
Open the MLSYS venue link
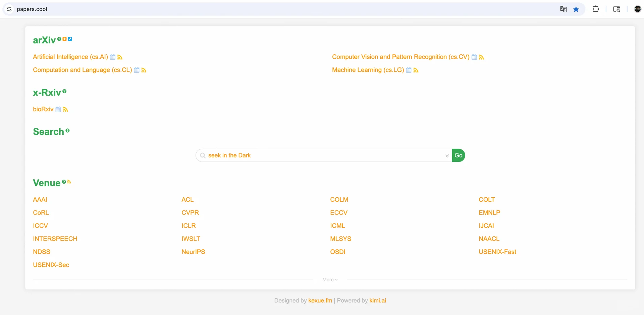coord(340,239)
